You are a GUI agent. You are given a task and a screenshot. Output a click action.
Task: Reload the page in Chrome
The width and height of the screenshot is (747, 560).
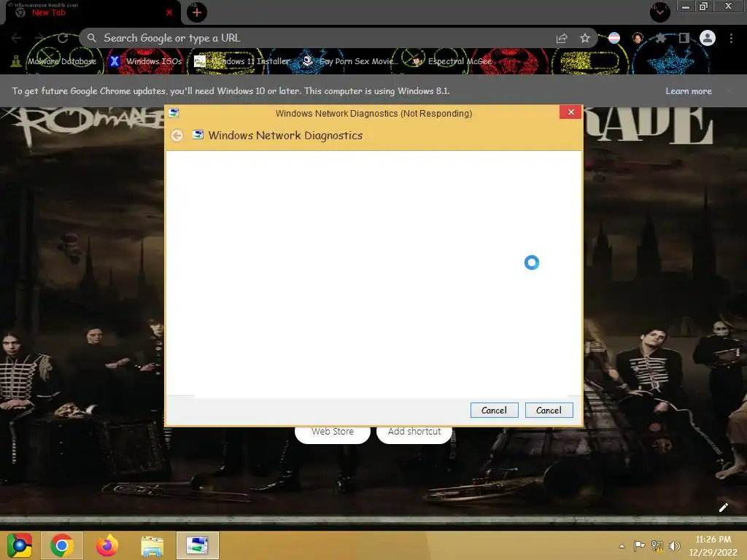tap(63, 38)
